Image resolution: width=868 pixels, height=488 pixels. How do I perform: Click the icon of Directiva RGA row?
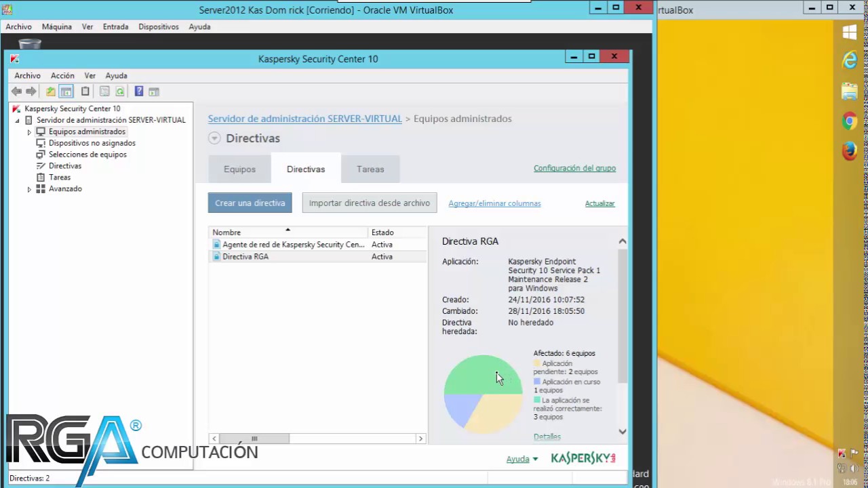coord(217,257)
